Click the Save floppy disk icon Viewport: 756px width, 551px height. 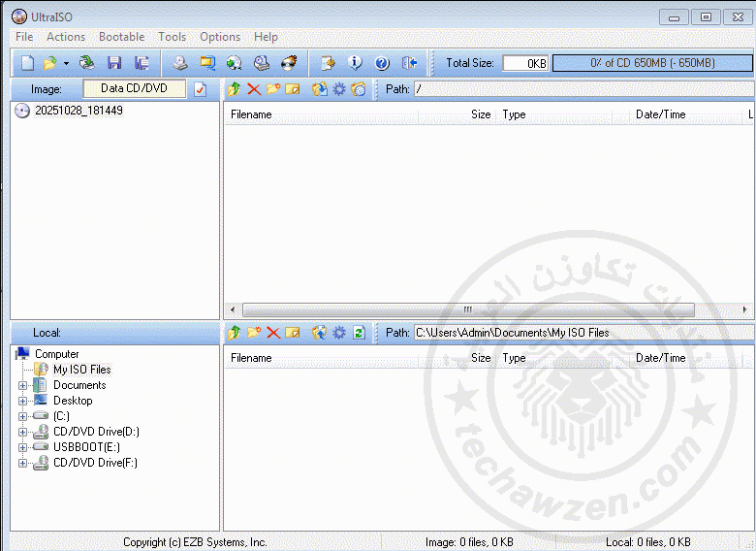click(x=114, y=63)
